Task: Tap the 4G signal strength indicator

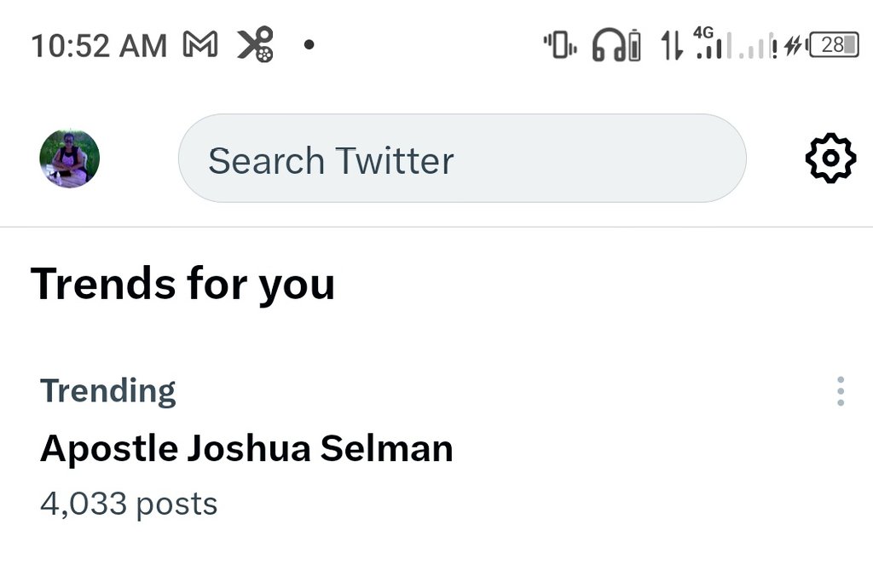Action: [x=708, y=43]
